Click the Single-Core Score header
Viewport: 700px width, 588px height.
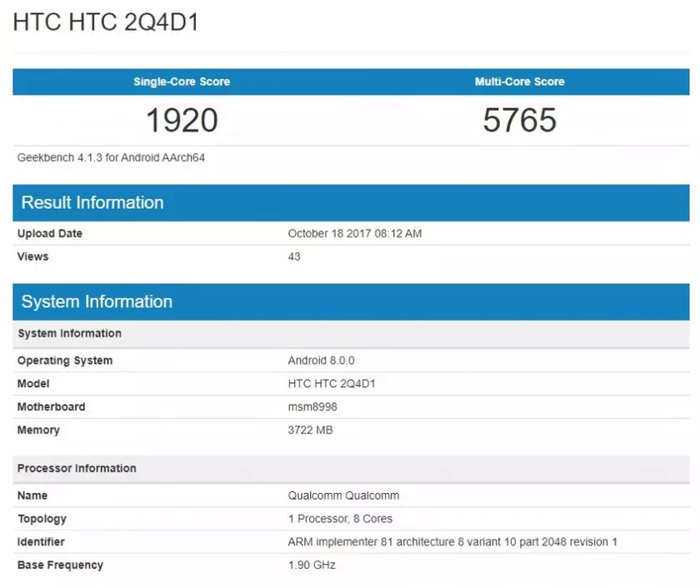click(x=181, y=82)
